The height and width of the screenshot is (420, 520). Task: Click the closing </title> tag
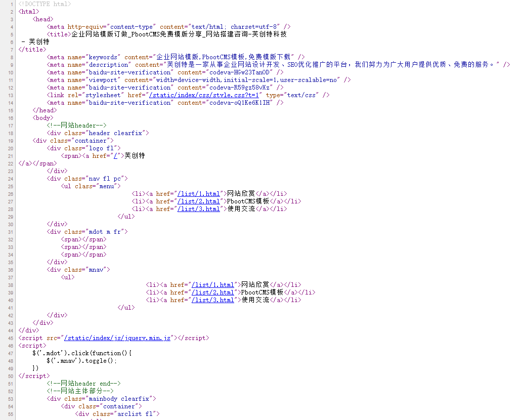coord(32,50)
